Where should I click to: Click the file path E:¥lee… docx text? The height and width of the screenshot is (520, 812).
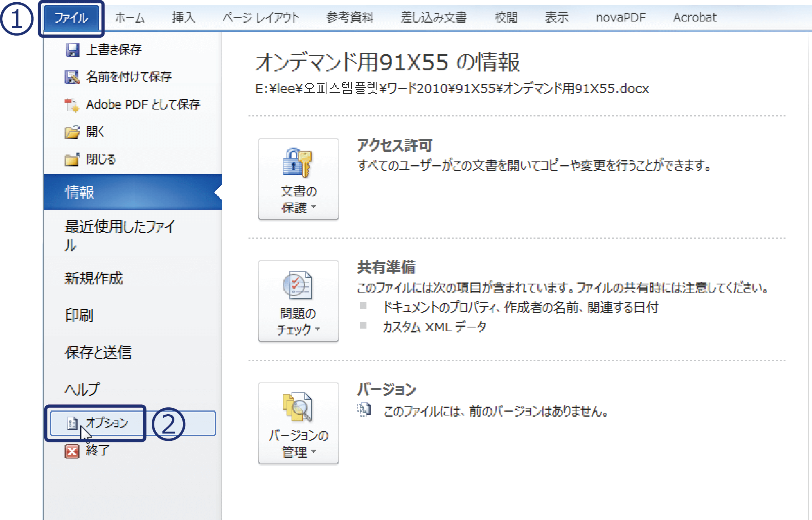click(x=452, y=89)
